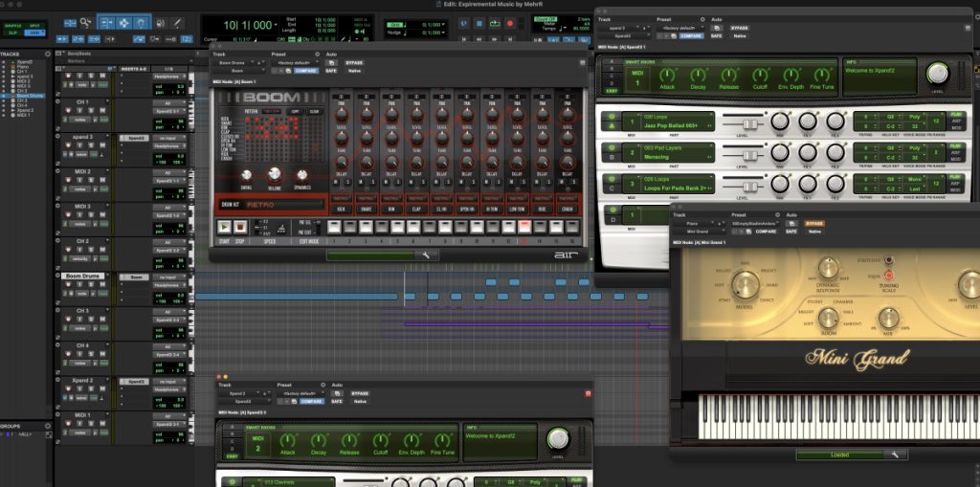
Task: Toggle BYPASS in the Boom plug-in header
Action: [354, 62]
